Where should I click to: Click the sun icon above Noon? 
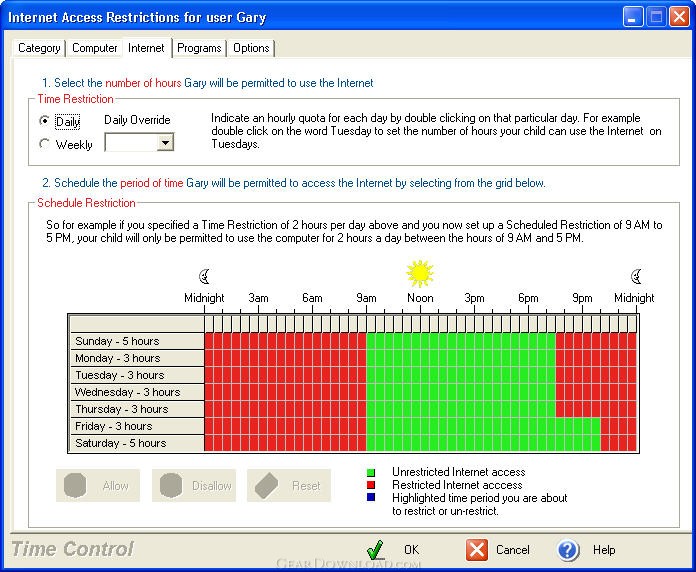pos(420,273)
